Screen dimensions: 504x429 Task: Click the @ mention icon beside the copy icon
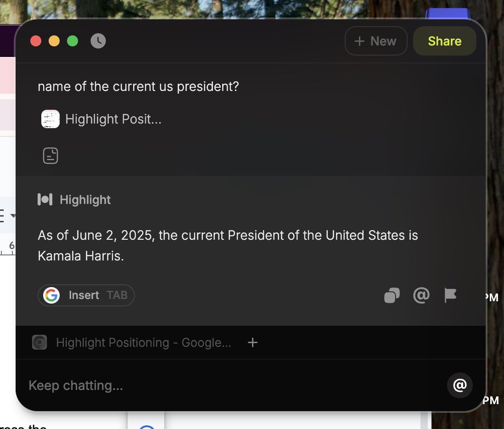[x=421, y=295]
